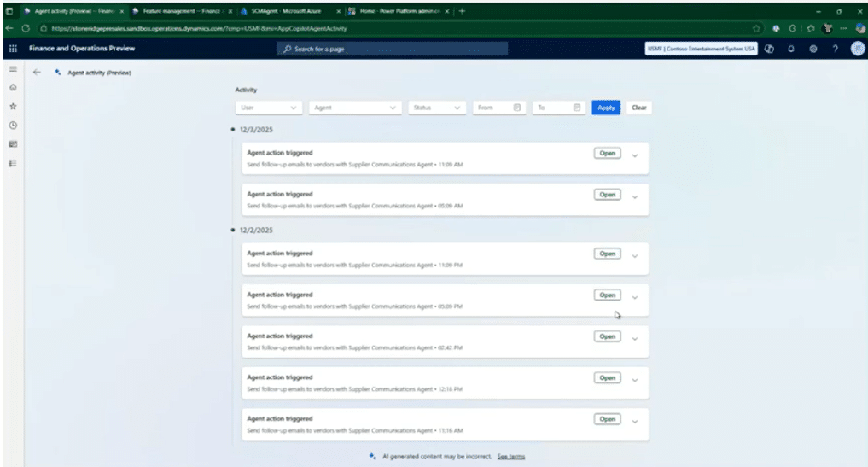Click the Clear filters button
This screenshot has width=868, height=467.
coord(638,108)
